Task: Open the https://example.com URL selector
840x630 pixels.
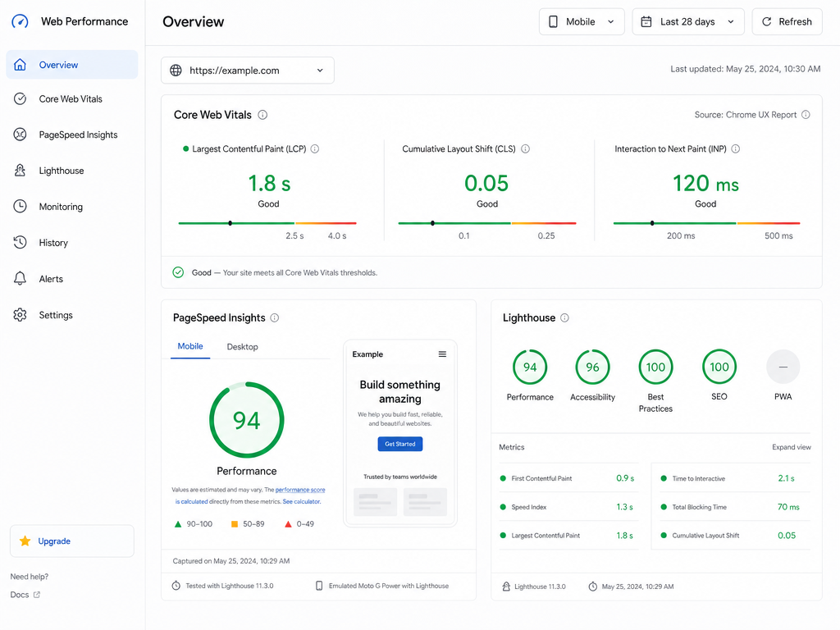Action: pos(248,71)
